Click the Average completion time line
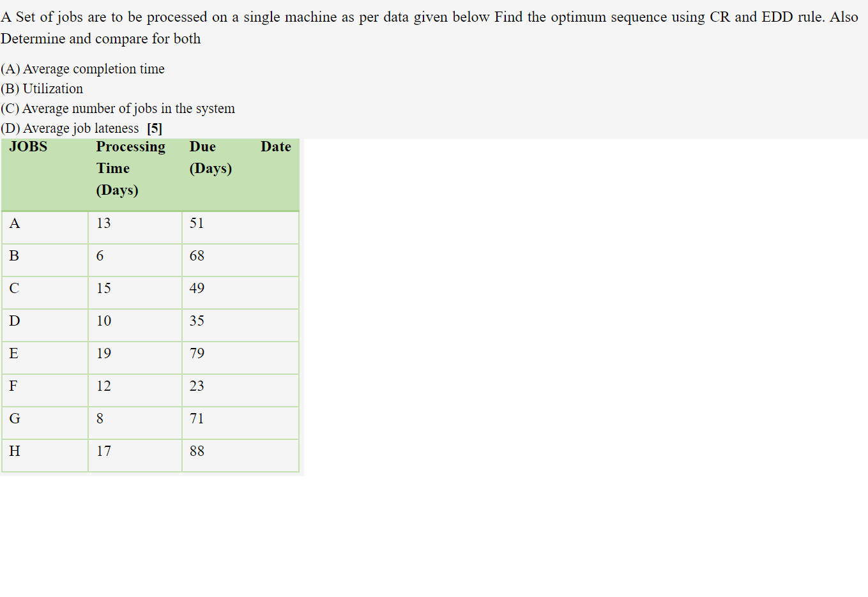The height and width of the screenshot is (597, 868). click(x=82, y=69)
